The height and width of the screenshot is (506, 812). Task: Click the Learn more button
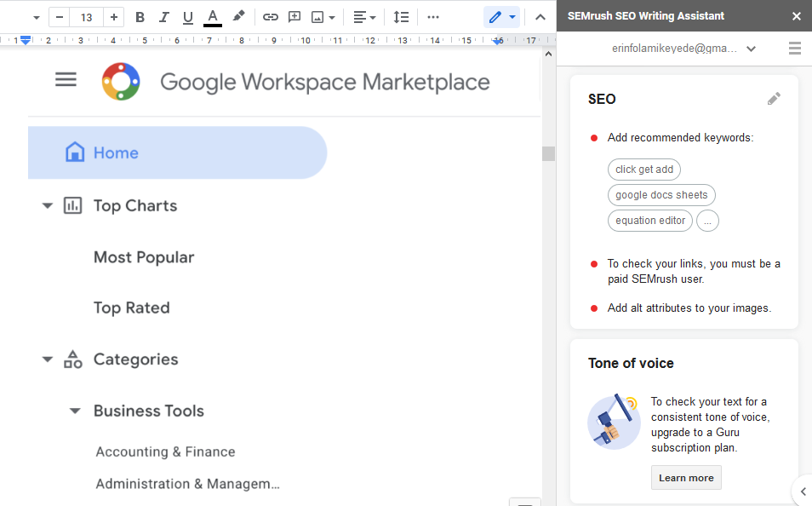(686, 478)
